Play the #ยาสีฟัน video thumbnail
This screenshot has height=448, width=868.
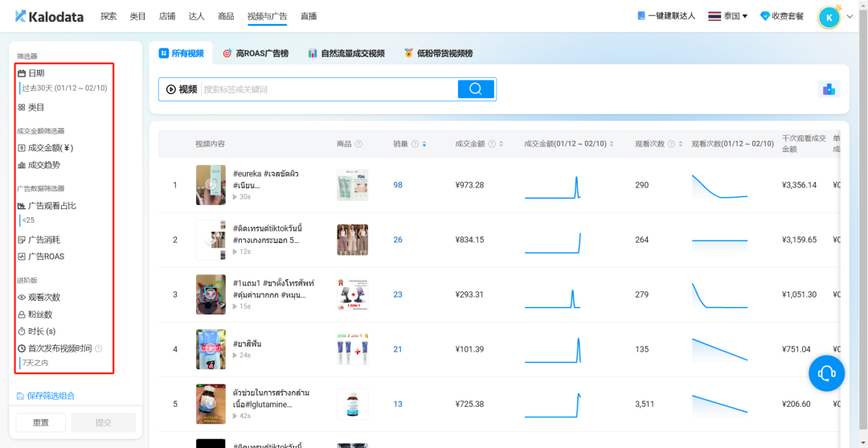pyautogui.click(x=211, y=349)
